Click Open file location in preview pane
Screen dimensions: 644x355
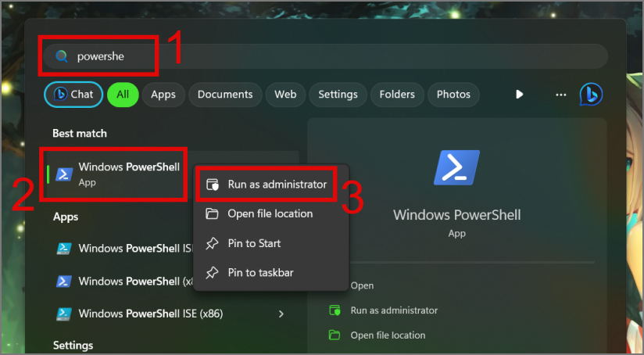click(x=388, y=335)
